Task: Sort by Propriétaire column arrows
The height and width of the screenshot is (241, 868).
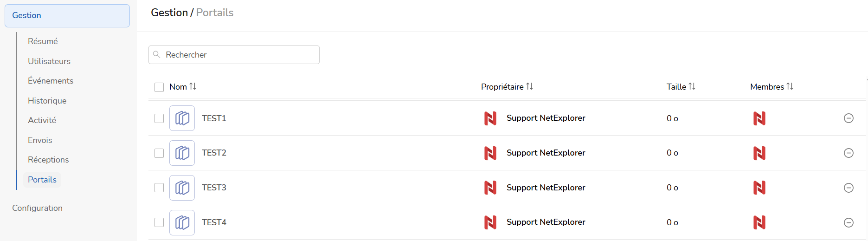Action: (x=529, y=87)
